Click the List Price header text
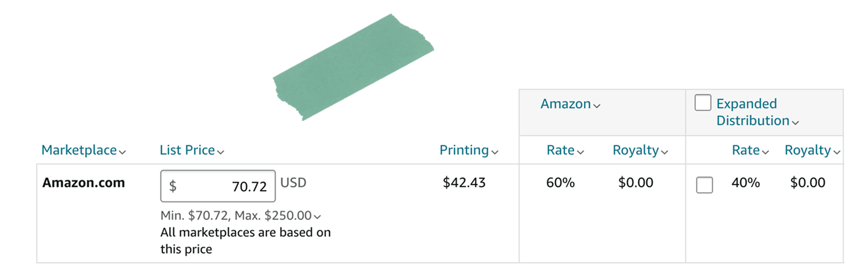868x277 pixels. (x=188, y=150)
